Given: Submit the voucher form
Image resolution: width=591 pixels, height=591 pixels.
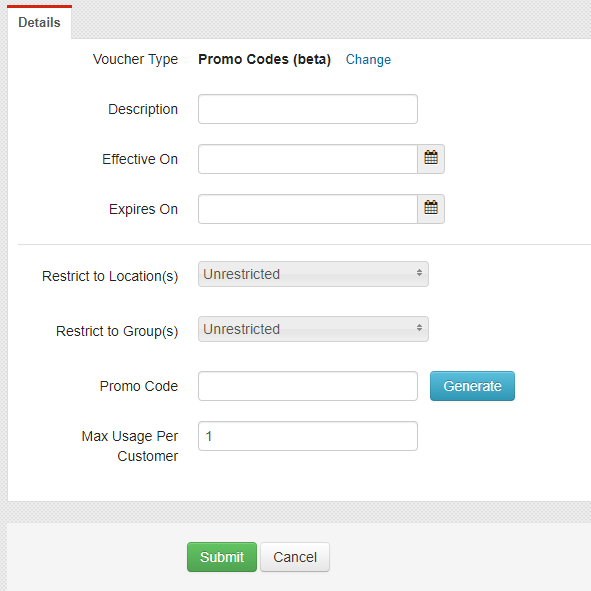Looking at the screenshot, I should pyautogui.click(x=222, y=557).
